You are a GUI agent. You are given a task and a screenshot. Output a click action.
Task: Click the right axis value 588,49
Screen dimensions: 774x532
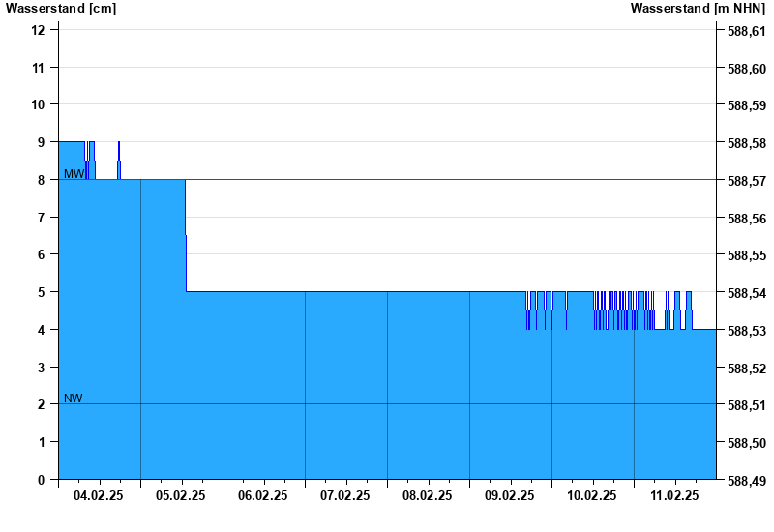pos(747,480)
